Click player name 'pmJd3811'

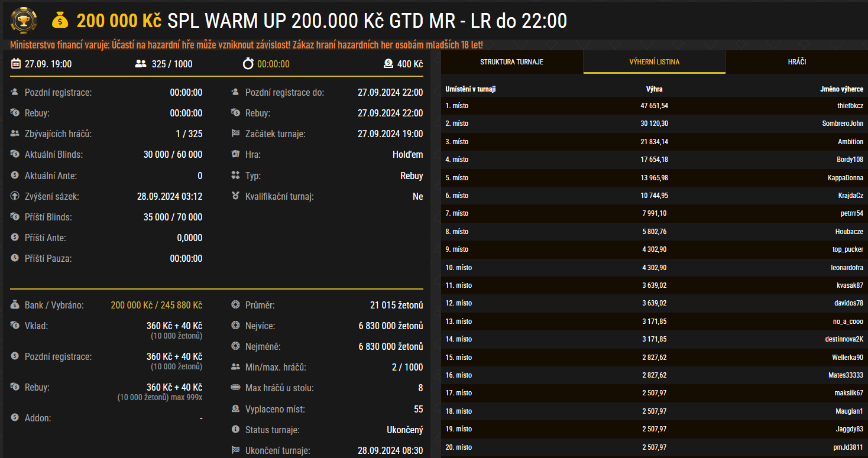click(x=848, y=447)
